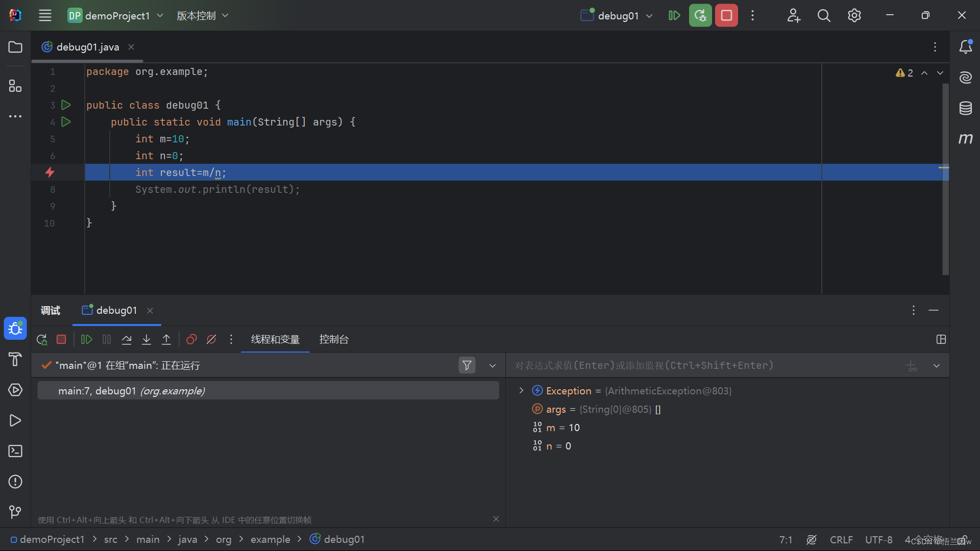Open the Project tool window folder icon
Viewport: 980px width, 551px height.
coord(15,47)
